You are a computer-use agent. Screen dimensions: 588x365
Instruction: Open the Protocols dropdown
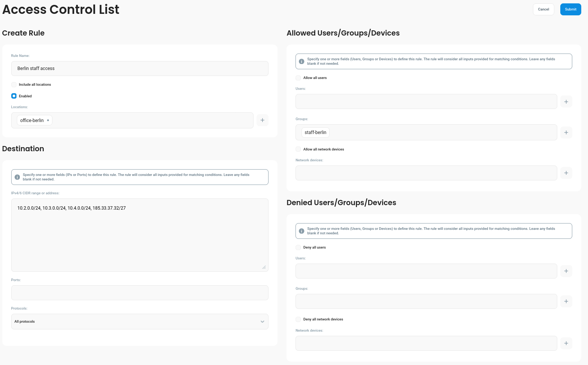point(140,322)
